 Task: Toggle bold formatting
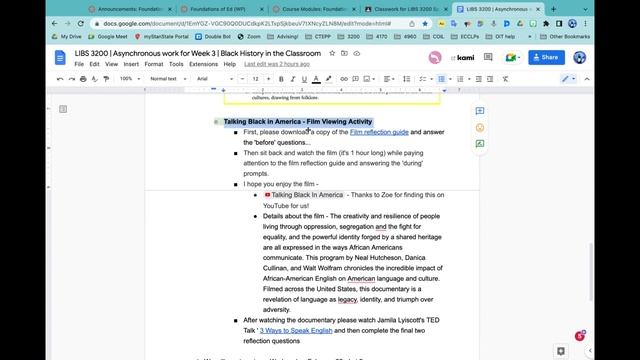click(281, 79)
